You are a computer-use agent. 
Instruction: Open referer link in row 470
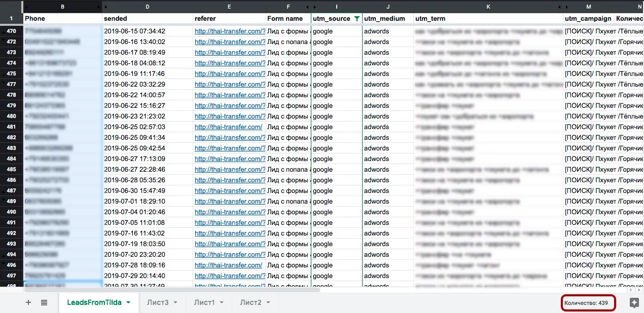point(230,31)
